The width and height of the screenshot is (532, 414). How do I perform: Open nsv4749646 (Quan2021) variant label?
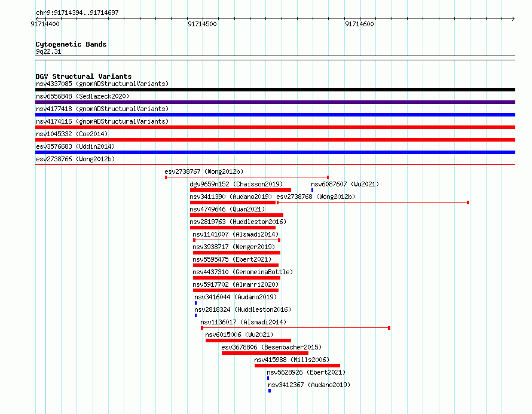(227, 209)
